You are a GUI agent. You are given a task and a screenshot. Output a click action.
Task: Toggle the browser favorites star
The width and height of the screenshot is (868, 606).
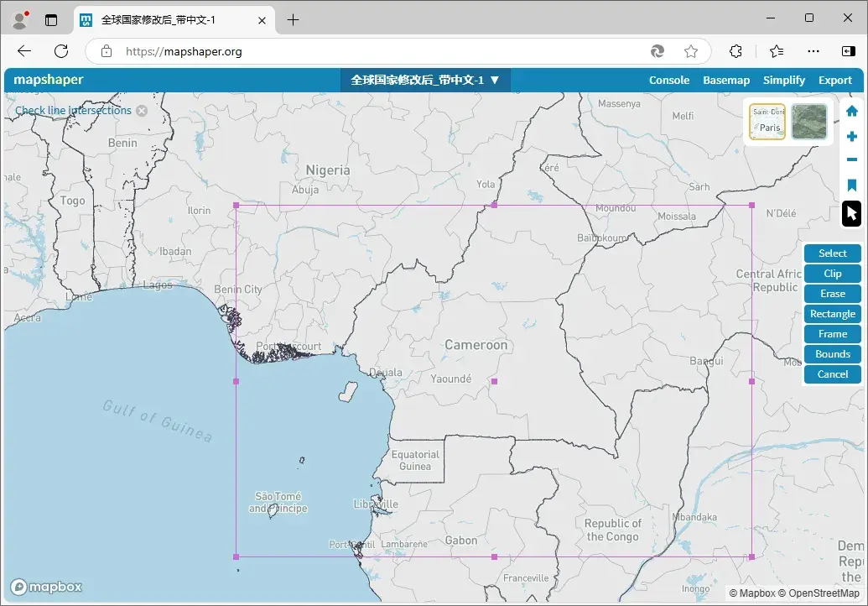click(691, 51)
